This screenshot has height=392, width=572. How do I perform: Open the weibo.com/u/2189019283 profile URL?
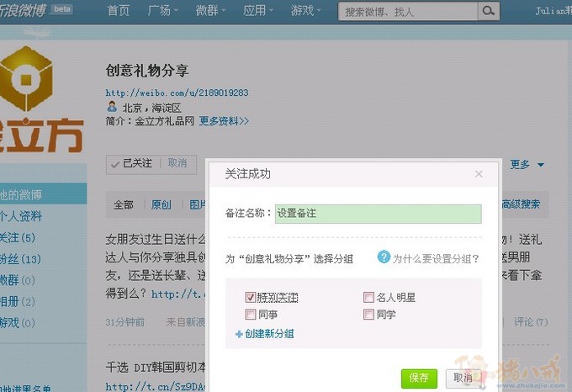[177, 93]
